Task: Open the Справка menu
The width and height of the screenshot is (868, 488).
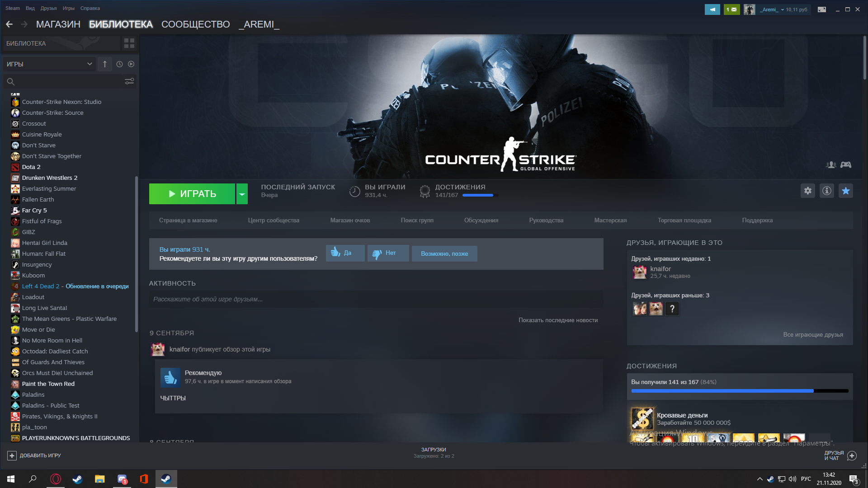Action: pyautogui.click(x=90, y=8)
